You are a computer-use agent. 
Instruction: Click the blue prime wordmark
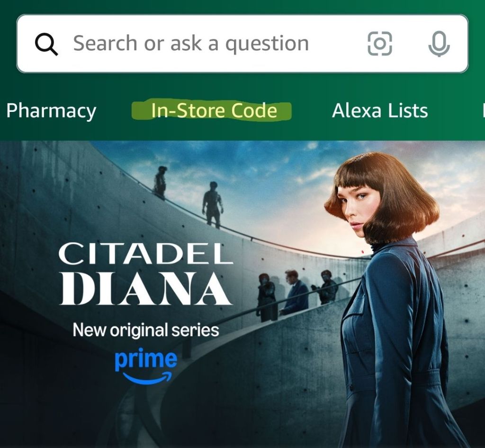tap(146, 359)
